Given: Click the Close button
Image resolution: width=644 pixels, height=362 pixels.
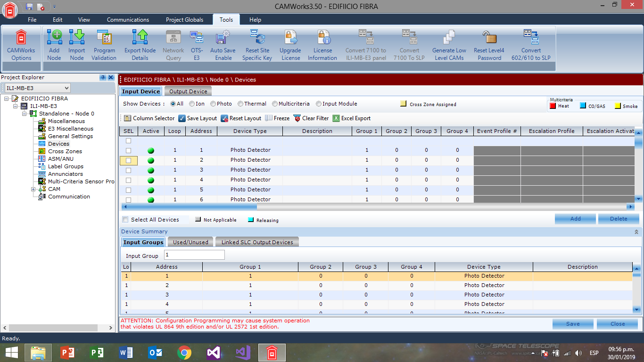Looking at the screenshot, I should [x=618, y=324].
